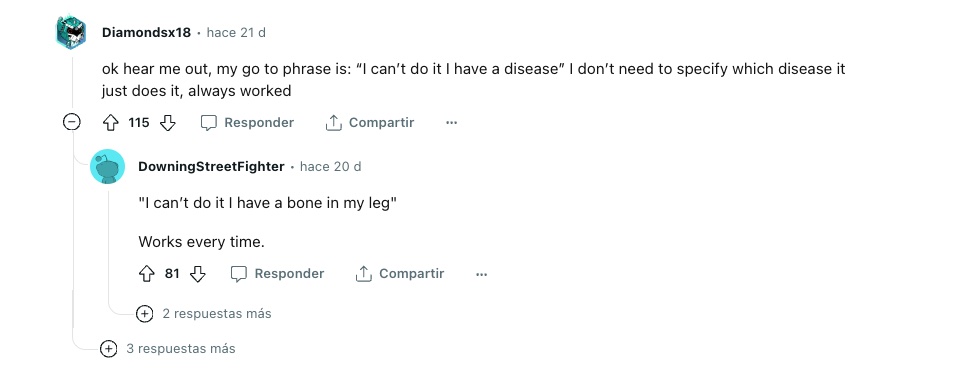This screenshot has width=968, height=377.
Task: Reply to Diamondsx18 with Responder
Action: [x=248, y=123]
